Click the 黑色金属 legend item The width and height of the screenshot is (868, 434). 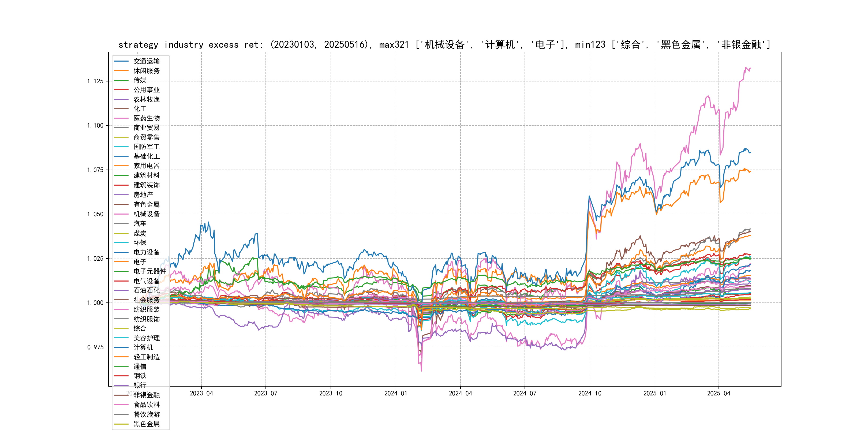pos(146,424)
